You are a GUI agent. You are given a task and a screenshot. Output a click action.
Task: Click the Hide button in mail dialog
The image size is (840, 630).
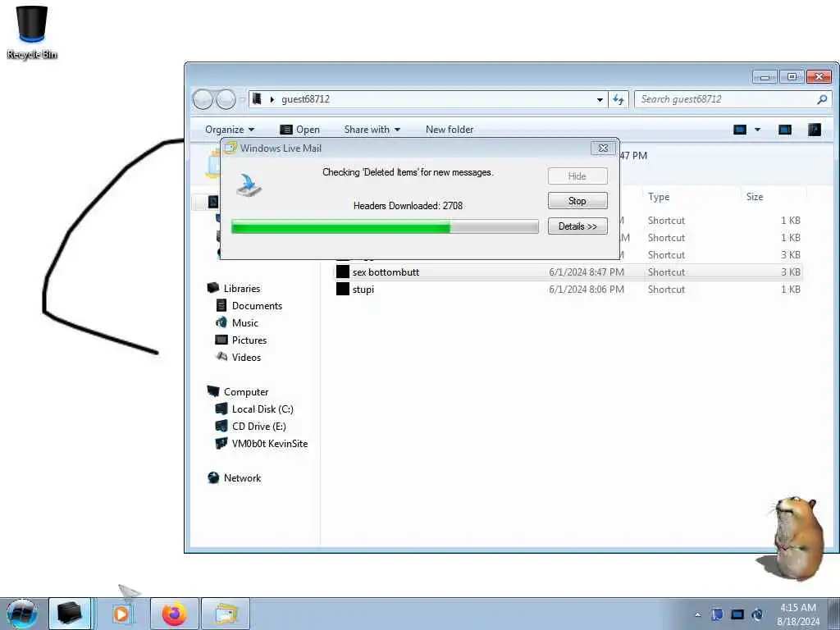click(577, 176)
